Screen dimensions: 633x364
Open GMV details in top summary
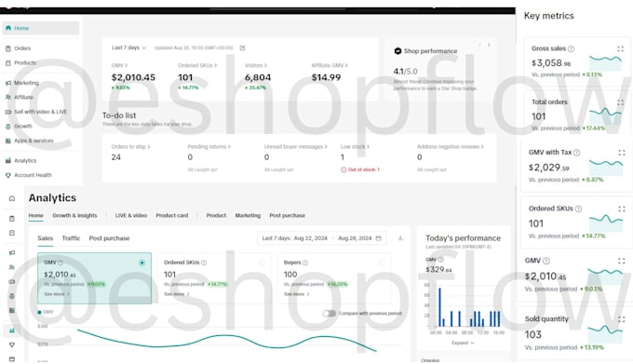coord(119,65)
